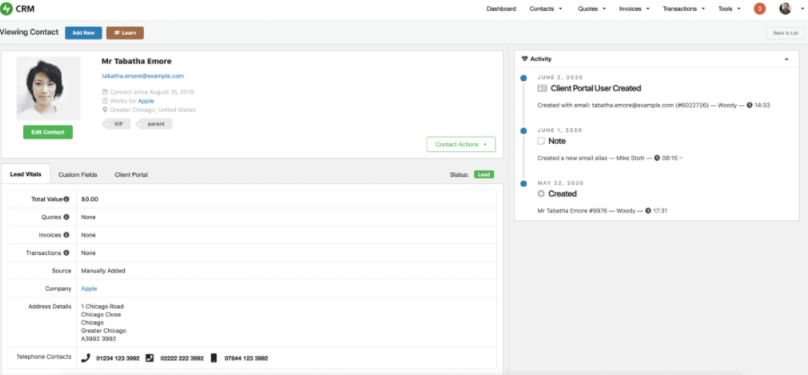
Task: Click the info icon next to Total Value
Action: 66,199
